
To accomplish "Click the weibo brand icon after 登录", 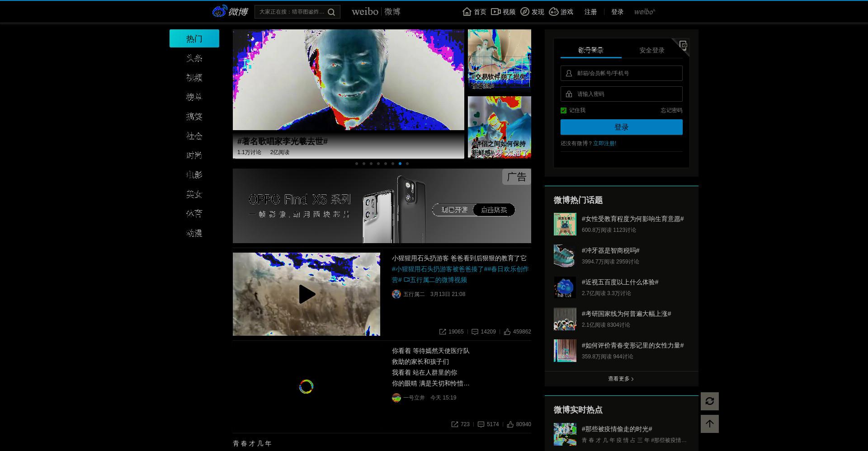I will (644, 12).
